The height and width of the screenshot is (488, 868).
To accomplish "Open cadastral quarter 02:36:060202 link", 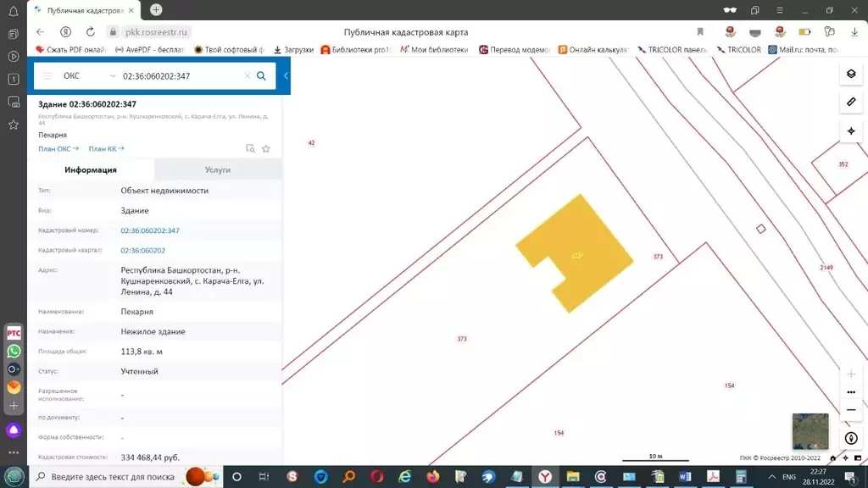I will (x=143, y=251).
